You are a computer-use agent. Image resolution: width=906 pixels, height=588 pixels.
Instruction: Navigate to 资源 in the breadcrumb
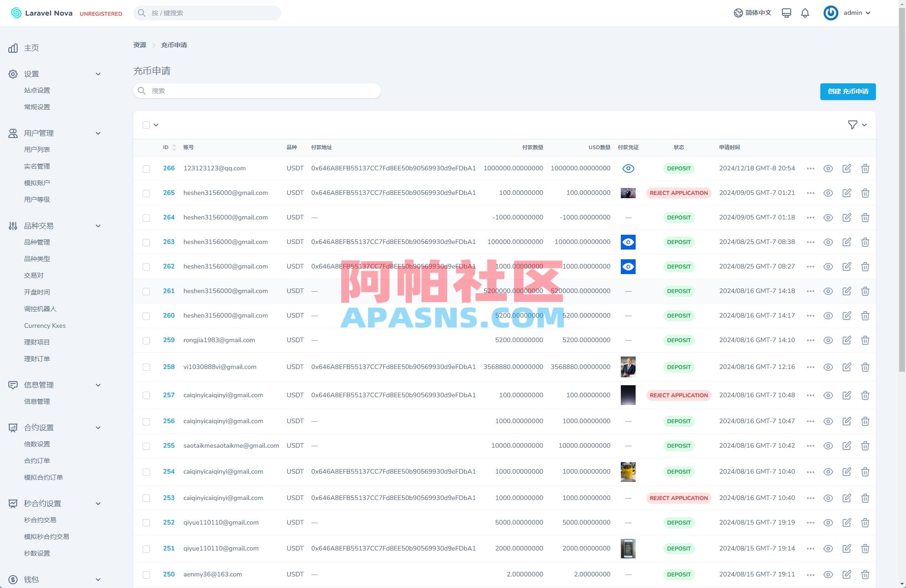pos(140,44)
